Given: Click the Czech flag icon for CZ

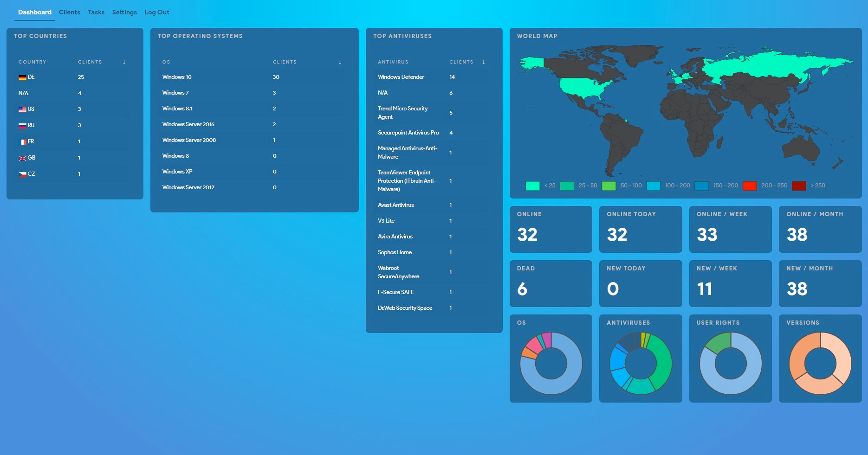Looking at the screenshot, I should coord(22,174).
